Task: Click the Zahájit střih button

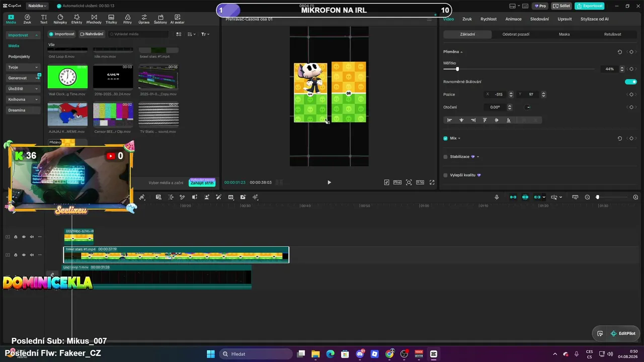Action: point(202,183)
